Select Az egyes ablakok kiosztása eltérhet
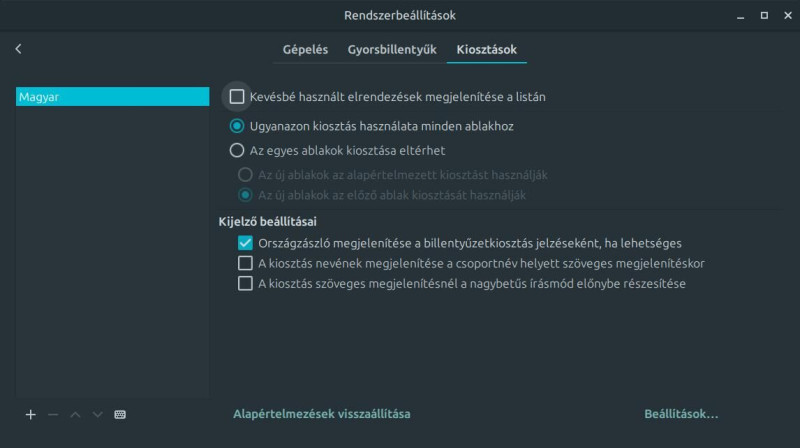Image resolution: width=800 pixels, height=448 pixels. pos(237,151)
